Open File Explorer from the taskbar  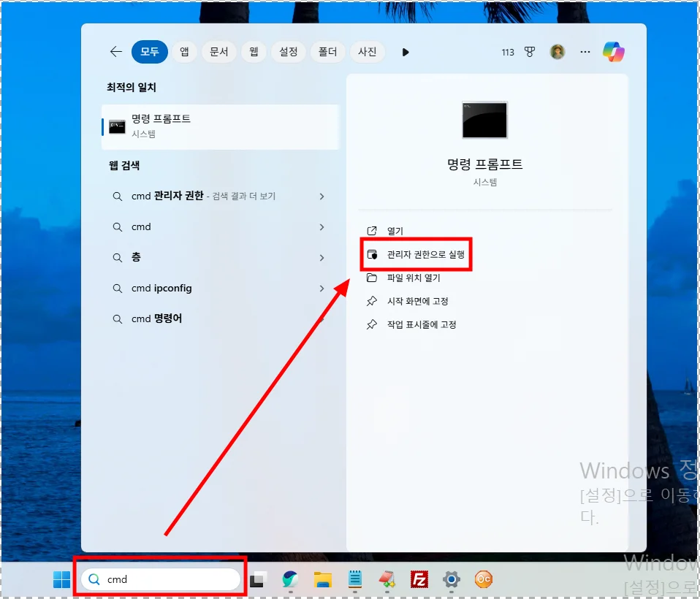(323, 580)
